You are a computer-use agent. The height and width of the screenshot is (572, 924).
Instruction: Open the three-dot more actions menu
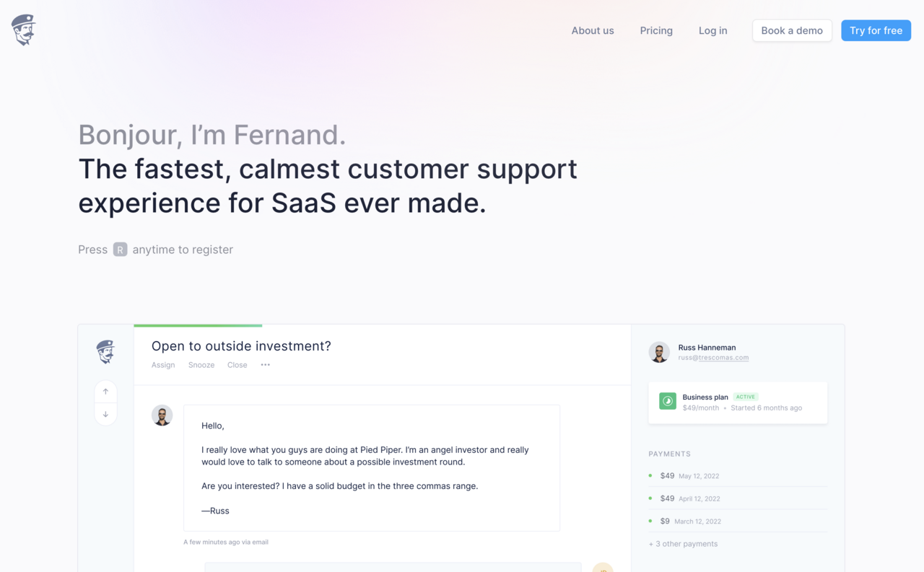(x=266, y=365)
